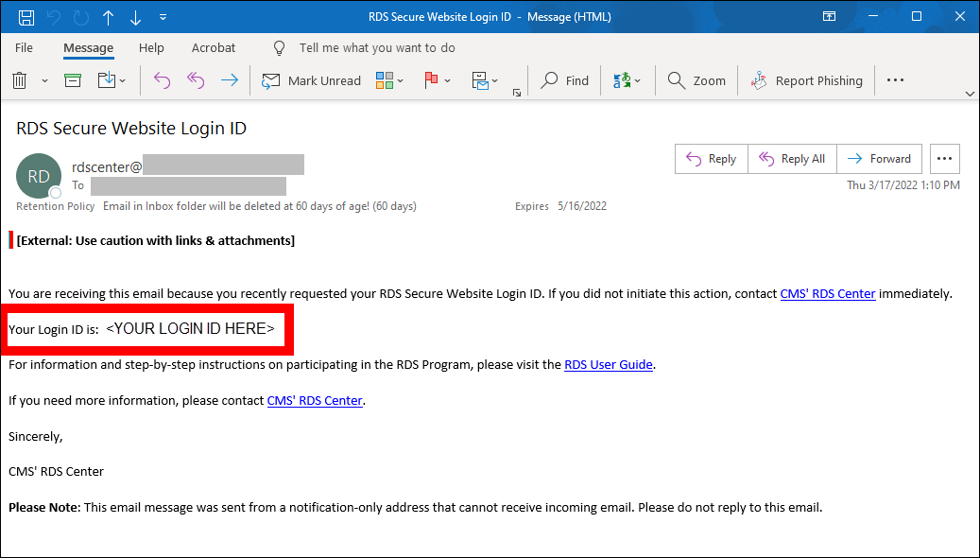The height and width of the screenshot is (558, 980).
Task: Click the Delete trash can icon
Action: click(x=20, y=80)
